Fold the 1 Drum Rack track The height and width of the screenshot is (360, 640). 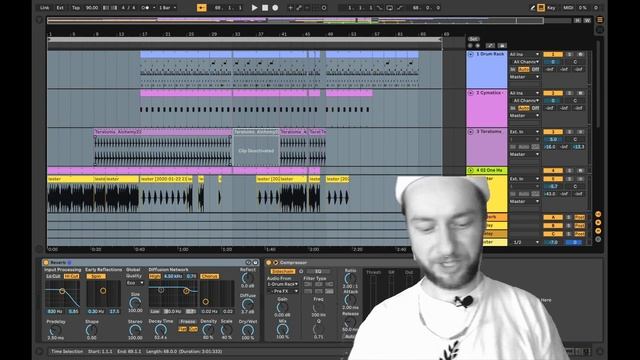tap(471, 54)
